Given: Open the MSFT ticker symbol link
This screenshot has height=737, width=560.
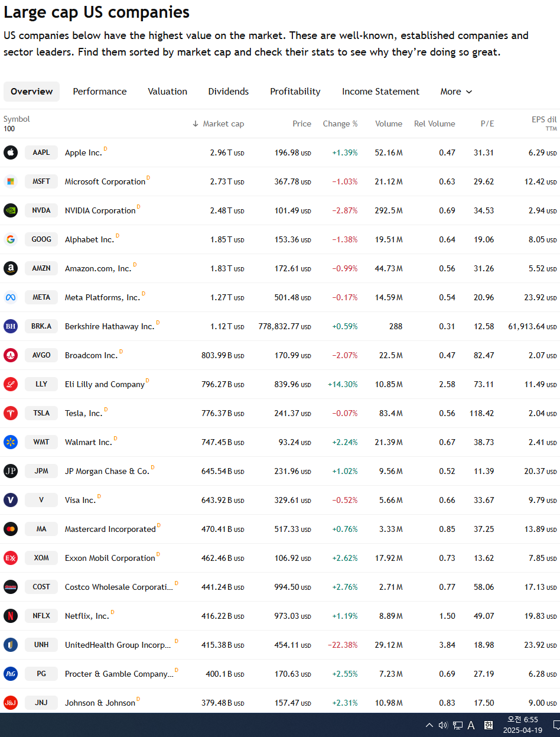Looking at the screenshot, I should (x=41, y=181).
